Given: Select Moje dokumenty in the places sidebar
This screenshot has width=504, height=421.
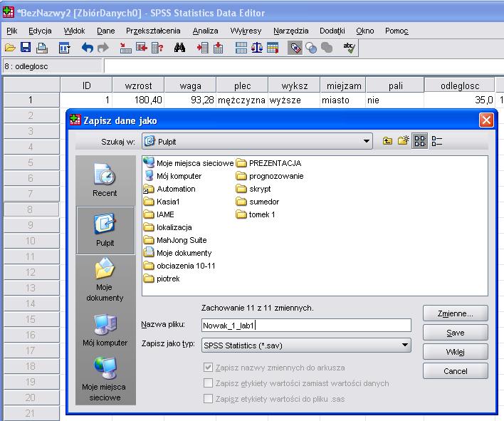Looking at the screenshot, I should click(105, 279).
